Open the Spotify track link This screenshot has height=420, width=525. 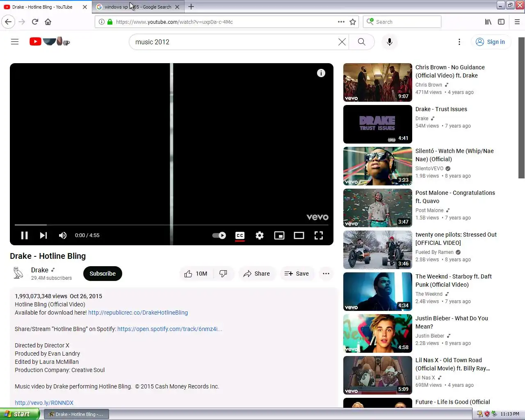(169, 329)
